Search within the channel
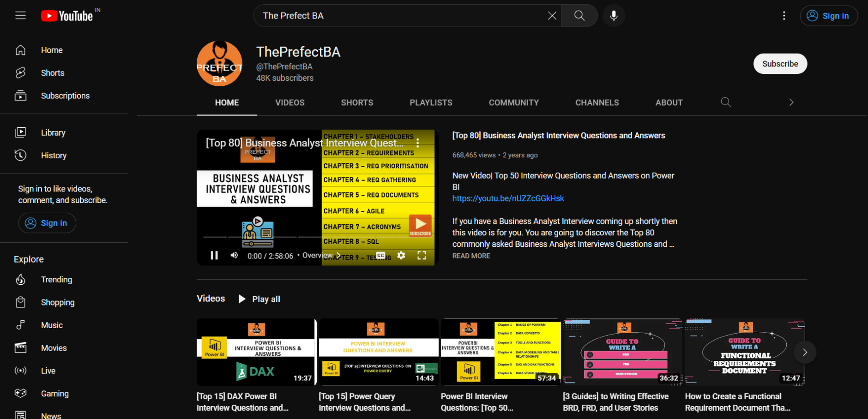Image resolution: width=868 pixels, height=419 pixels. pos(726,102)
